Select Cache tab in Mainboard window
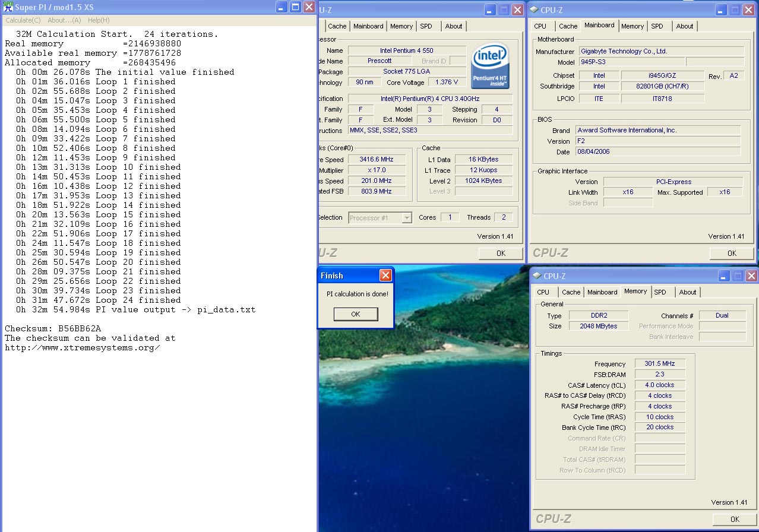Image resolution: width=759 pixels, height=532 pixels. [x=568, y=26]
